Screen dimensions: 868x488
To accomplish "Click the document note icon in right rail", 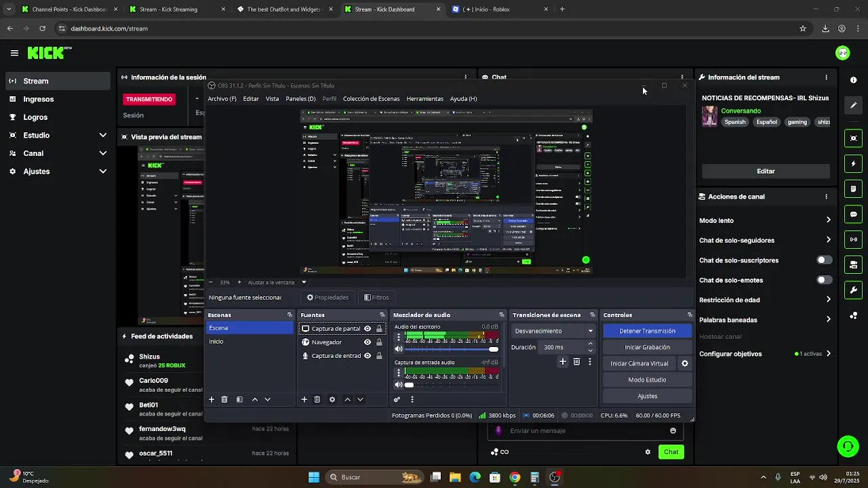I will pyautogui.click(x=853, y=189).
